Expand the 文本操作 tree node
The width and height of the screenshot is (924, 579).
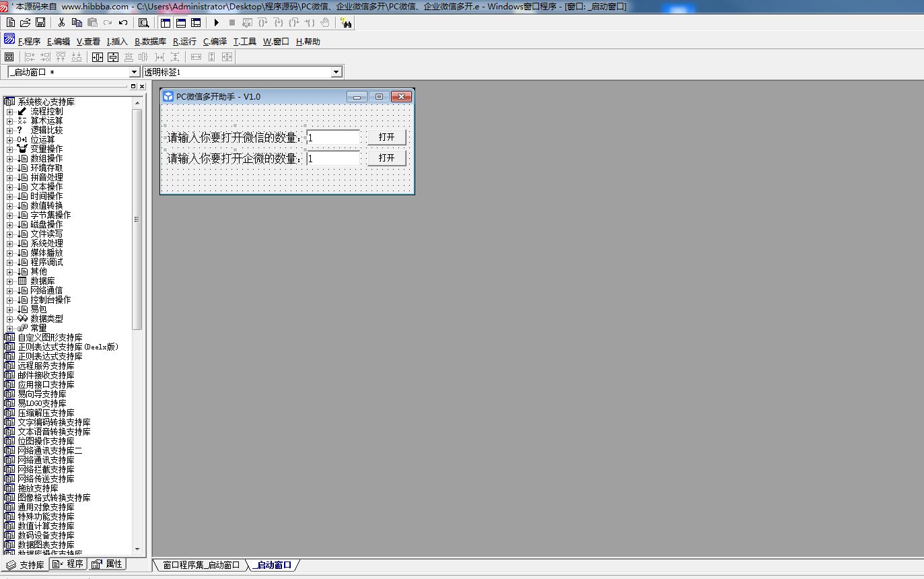(9, 187)
